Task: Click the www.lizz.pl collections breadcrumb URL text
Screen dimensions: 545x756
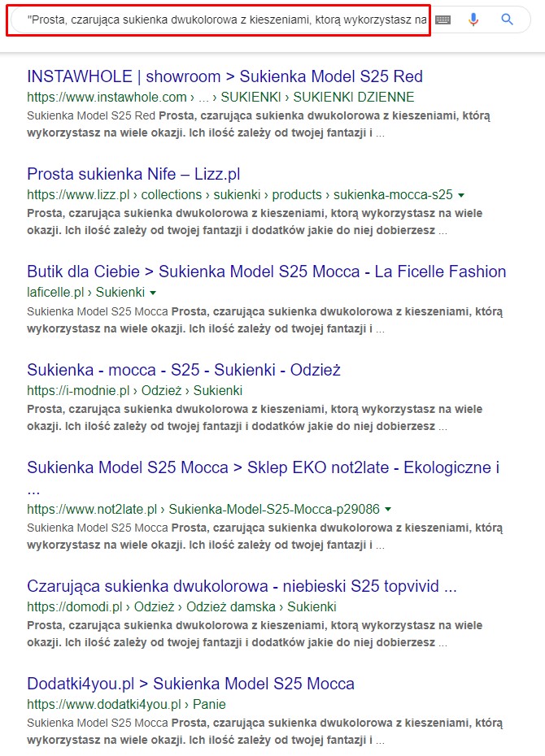Action: (239, 194)
